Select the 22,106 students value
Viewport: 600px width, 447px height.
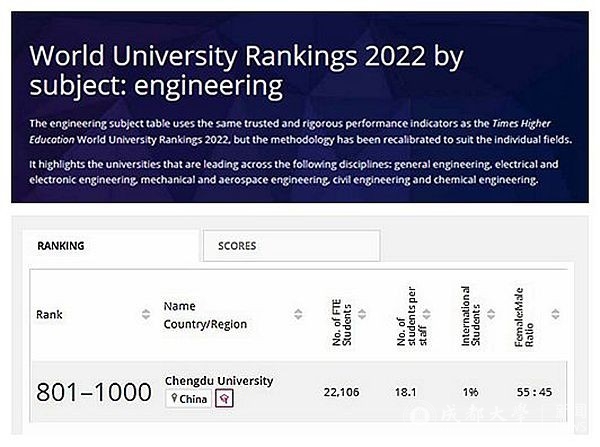(x=341, y=392)
